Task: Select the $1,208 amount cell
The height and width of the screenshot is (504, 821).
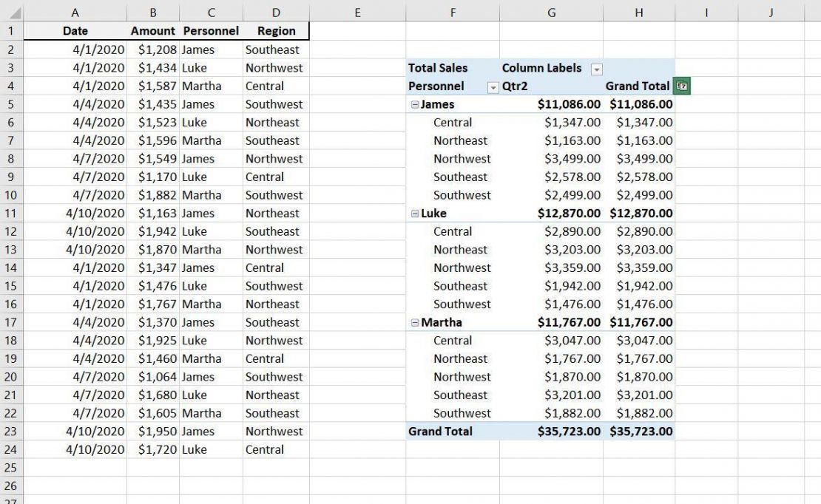Action: pos(153,50)
